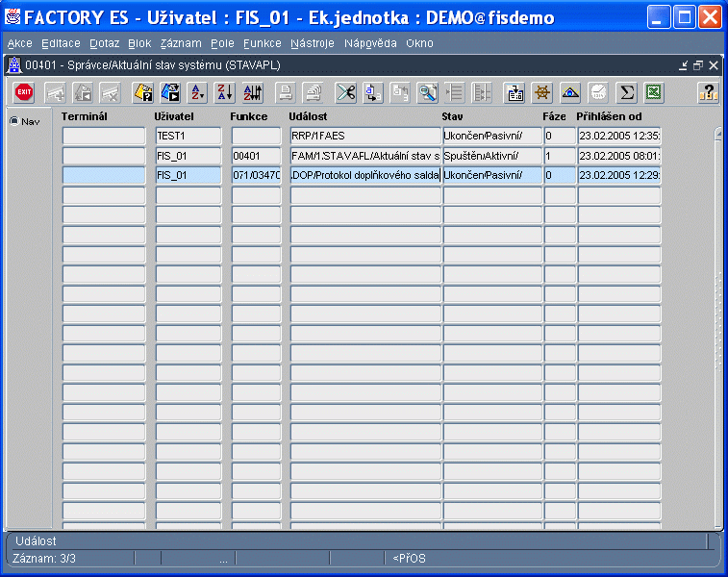The height and width of the screenshot is (577, 728).
Task: Click date field '23.02.2005 12:35'
Action: click(619, 136)
